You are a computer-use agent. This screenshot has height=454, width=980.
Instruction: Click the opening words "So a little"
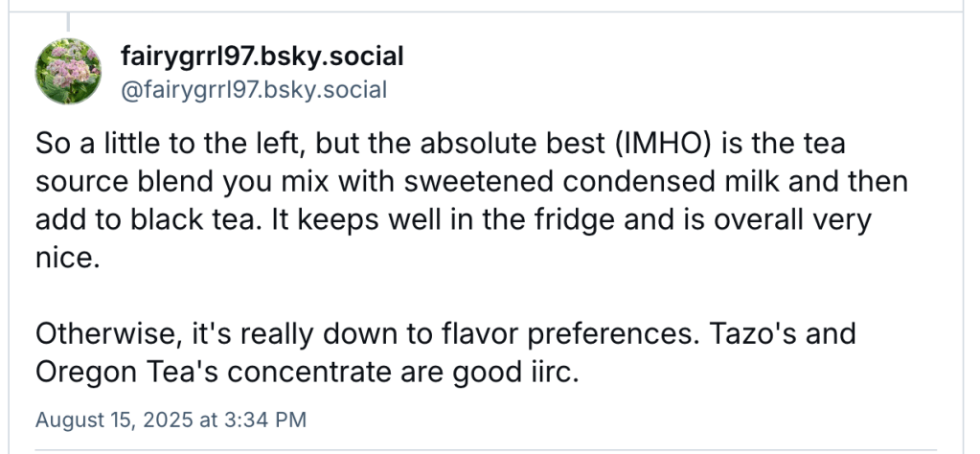click(x=101, y=144)
